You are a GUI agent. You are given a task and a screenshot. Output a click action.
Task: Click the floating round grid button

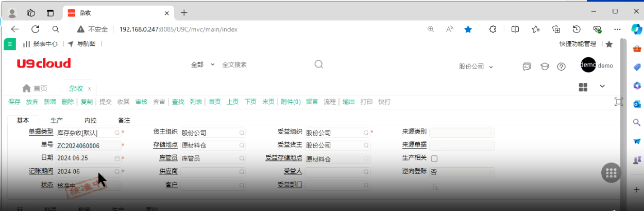pyautogui.click(x=611, y=173)
